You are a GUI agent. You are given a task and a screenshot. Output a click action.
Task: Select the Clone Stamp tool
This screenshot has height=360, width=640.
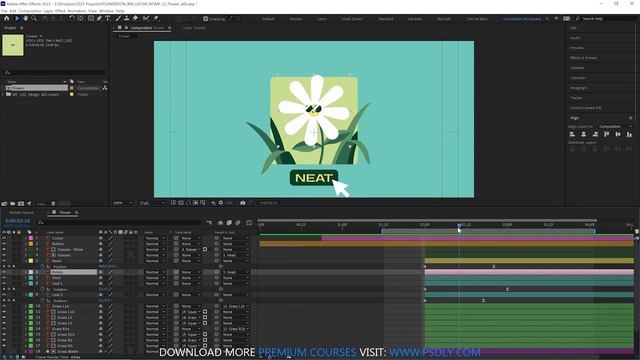click(x=127, y=18)
